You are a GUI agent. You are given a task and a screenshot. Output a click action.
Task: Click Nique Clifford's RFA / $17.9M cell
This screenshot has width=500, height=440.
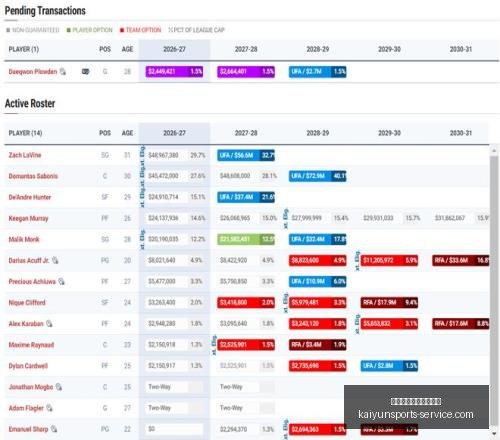click(x=389, y=303)
